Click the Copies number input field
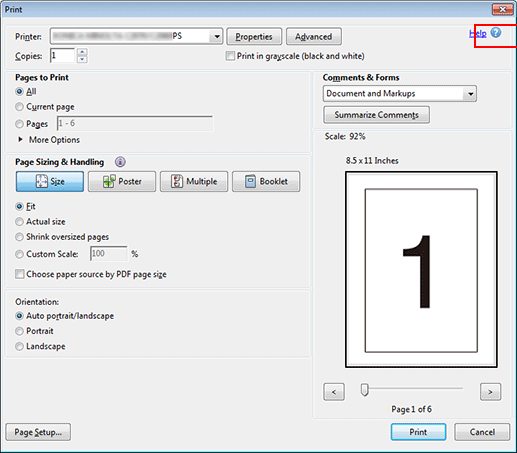The height and width of the screenshot is (453, 517). pyautogui.click(x=62, y=55)
